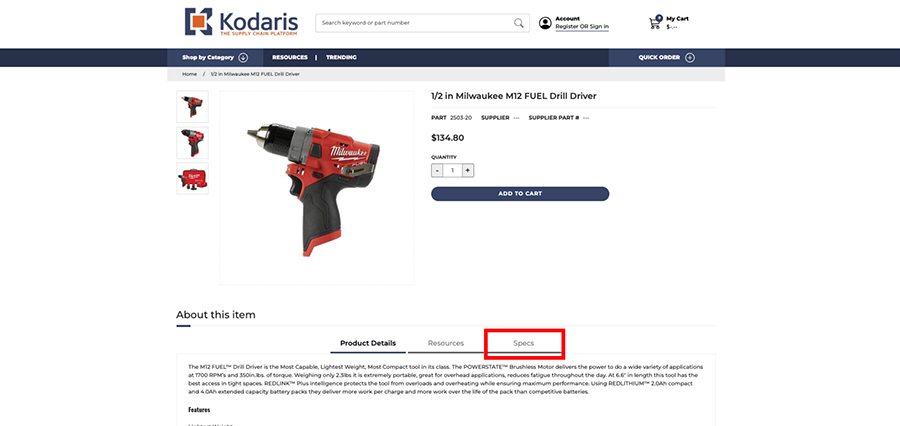
Task: Open the My Cart icon
Action: 655,22
